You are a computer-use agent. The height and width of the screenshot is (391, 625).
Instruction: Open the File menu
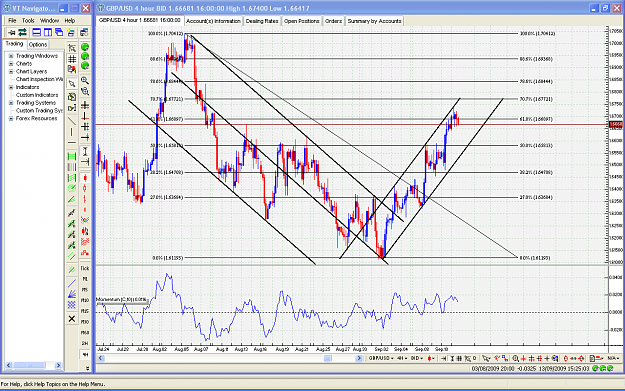[12, 20]
